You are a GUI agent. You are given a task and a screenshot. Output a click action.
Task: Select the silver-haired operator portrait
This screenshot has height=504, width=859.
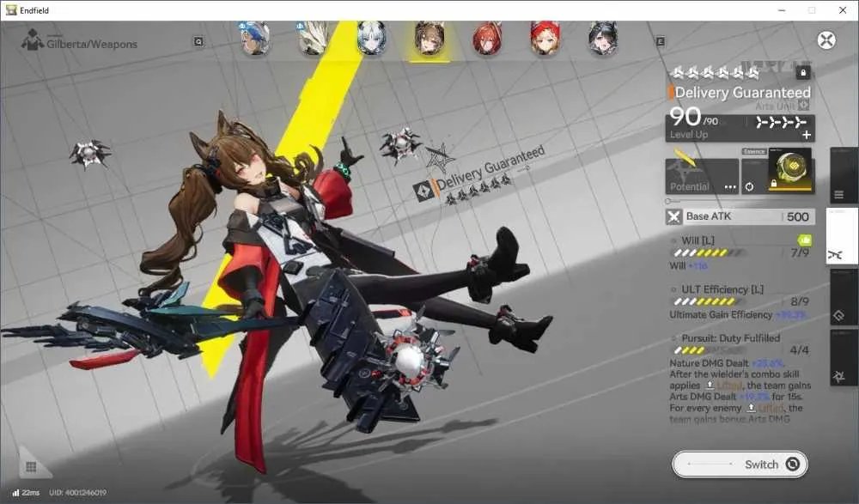[371, 39]
